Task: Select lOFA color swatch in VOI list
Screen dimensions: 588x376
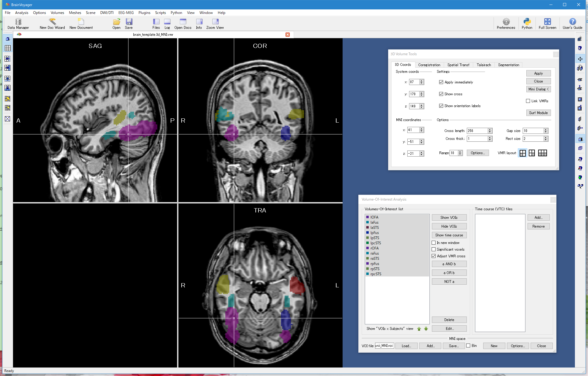Action: (367, 217)
